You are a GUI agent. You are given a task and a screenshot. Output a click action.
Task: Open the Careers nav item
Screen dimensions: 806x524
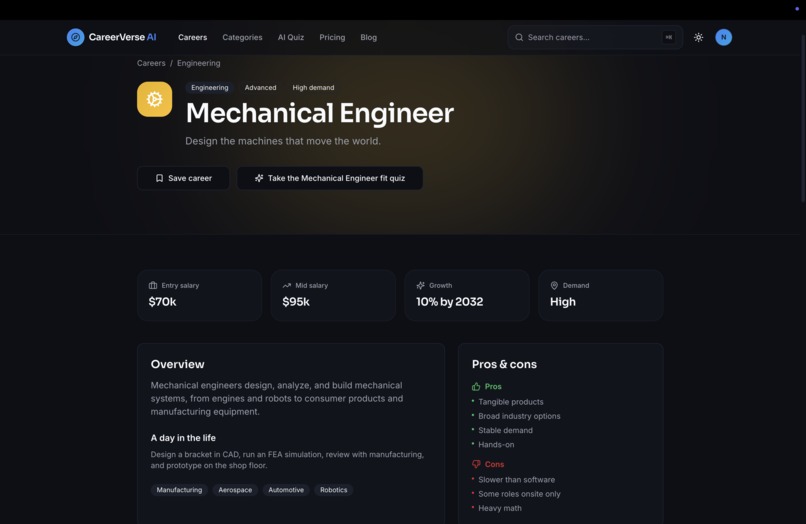192,37
